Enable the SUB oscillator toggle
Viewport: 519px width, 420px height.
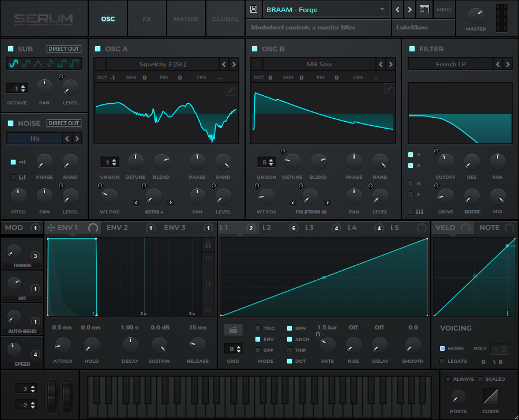pos(10,48)
